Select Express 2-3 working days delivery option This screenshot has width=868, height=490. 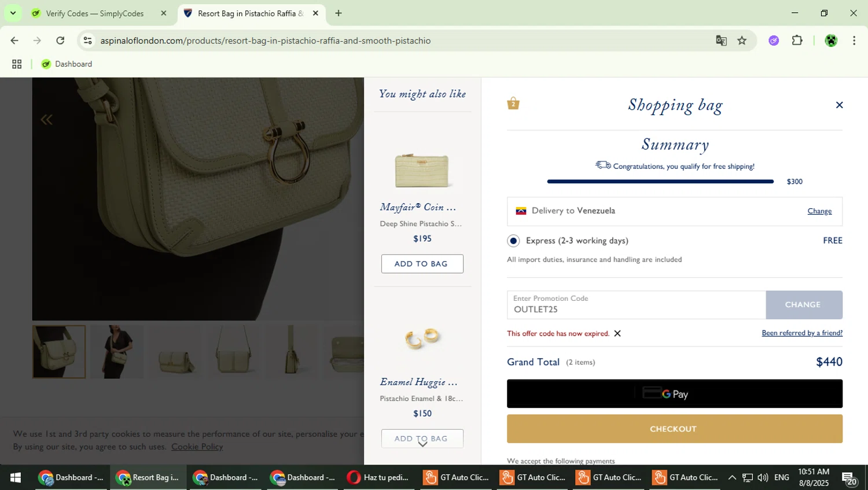point(513,241)
